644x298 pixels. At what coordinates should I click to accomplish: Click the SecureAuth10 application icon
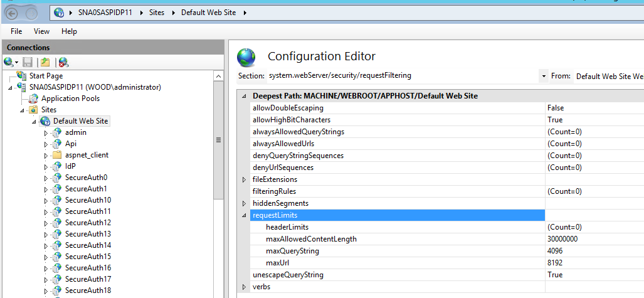tap(58, 200)
